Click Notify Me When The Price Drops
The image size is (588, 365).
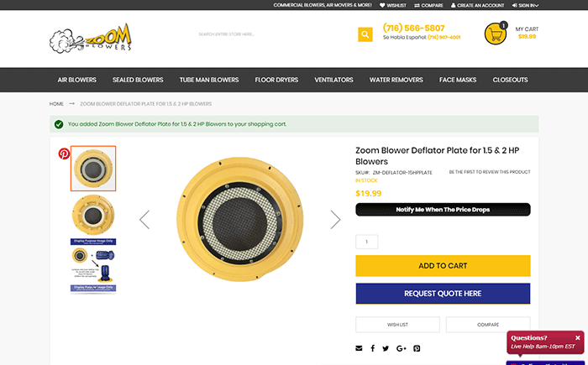point(443,210)
